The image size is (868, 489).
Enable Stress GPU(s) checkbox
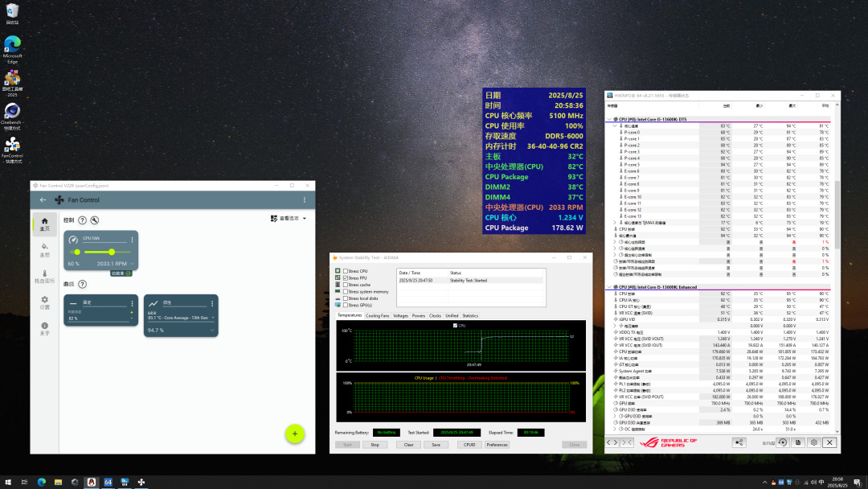pos(346,305)
